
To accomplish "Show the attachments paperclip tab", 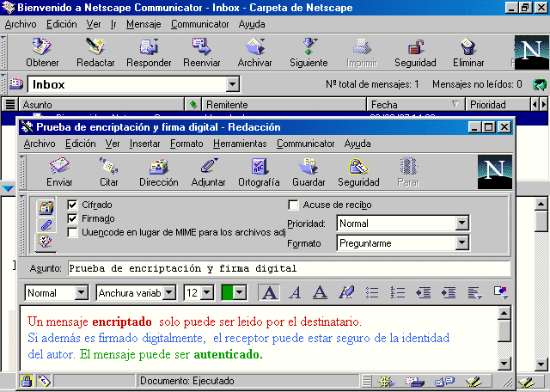I will coord(46,224).
